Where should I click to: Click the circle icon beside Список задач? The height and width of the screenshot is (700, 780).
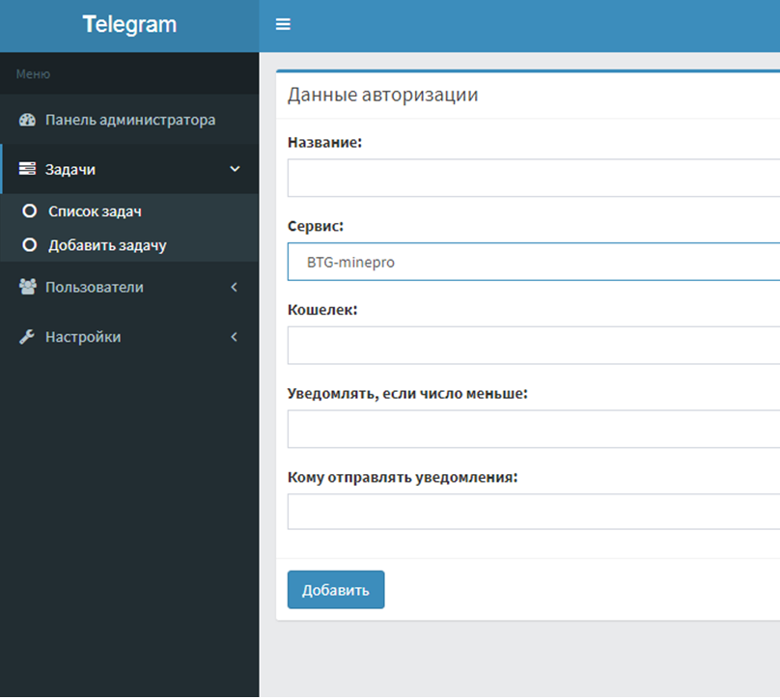pyautogui.click(x=29, y=210)
